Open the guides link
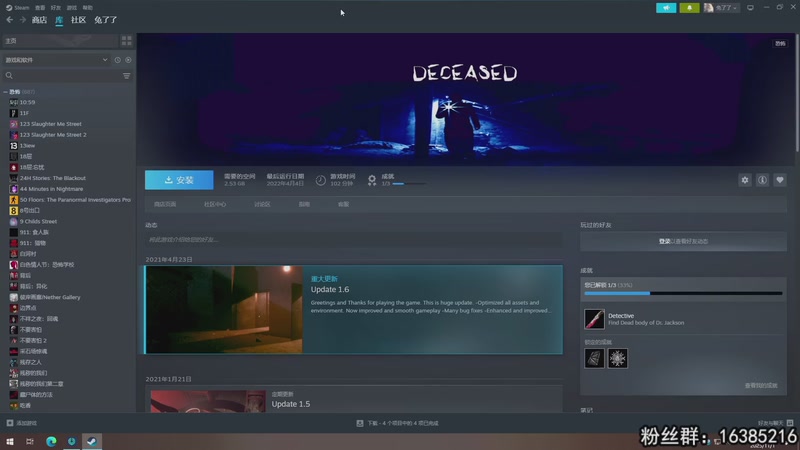Viewport: 800px width, 450px height. click(x=304, y=204)
